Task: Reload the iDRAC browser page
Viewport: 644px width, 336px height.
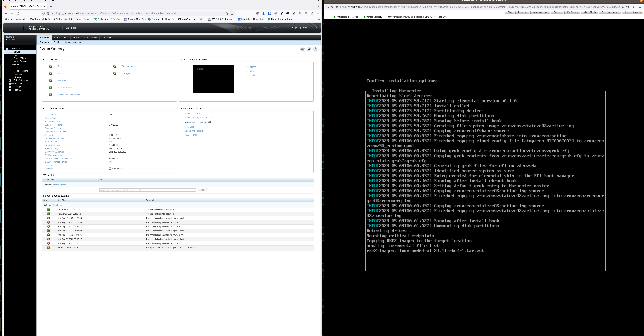Action: 18,13
